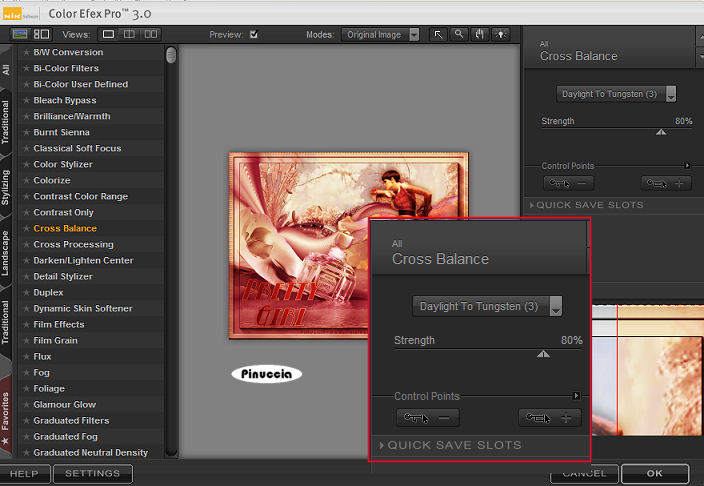Image resolution: width=704 pixels, height=486 pixels.
Task: Open the Landscape category tab
Action: [x=6, y=253]
